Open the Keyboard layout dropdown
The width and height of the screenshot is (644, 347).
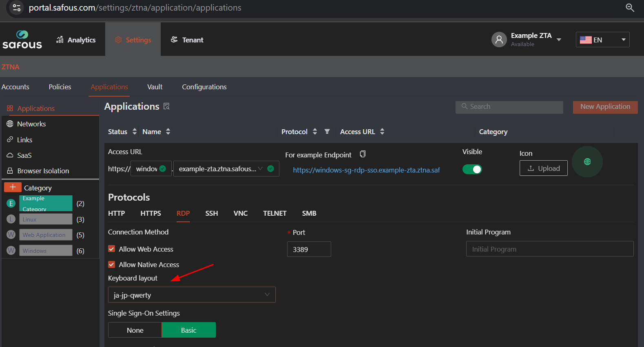(192, 295)
